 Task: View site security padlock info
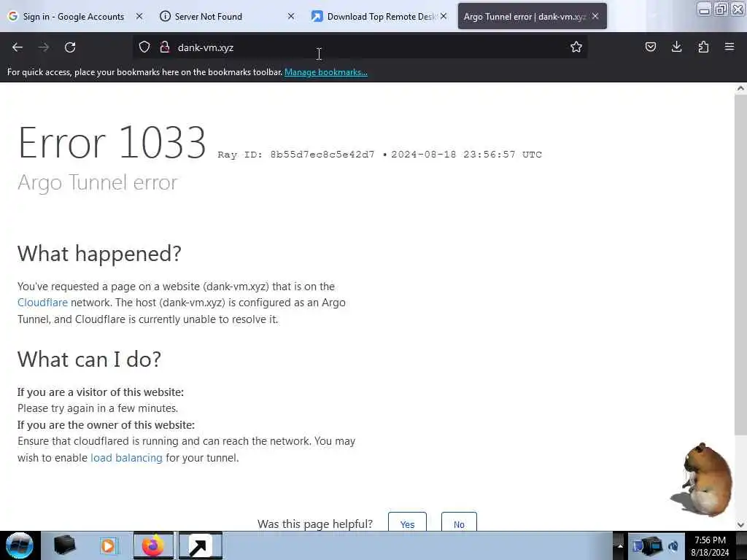(x=165, y=47)
